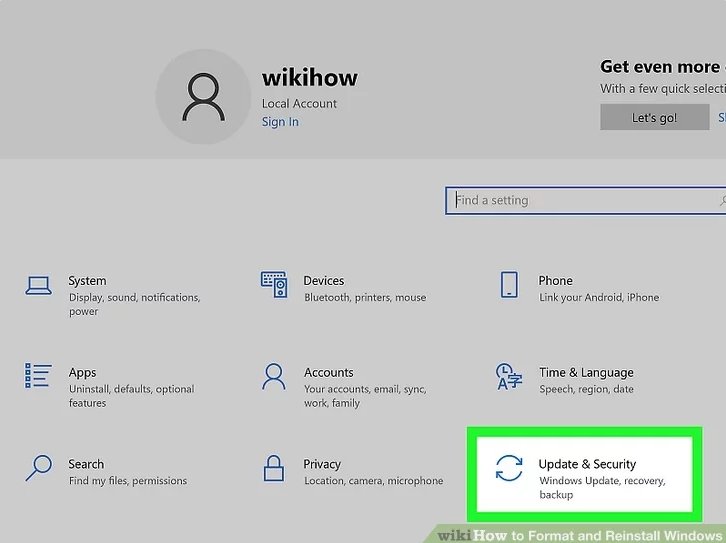This screenshot has height=543, width=726.
Task: Click the wikihow profile avatar picture
Action: [x=203, y=97]
